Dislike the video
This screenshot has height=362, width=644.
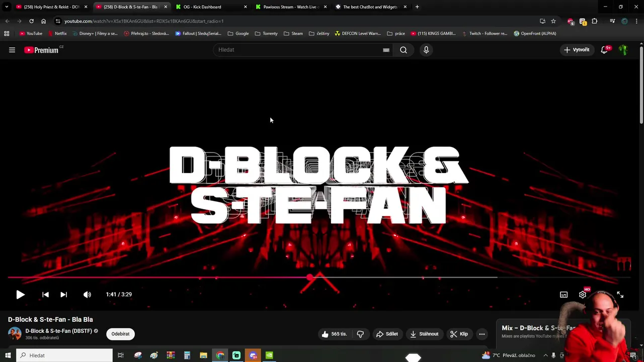360,334
